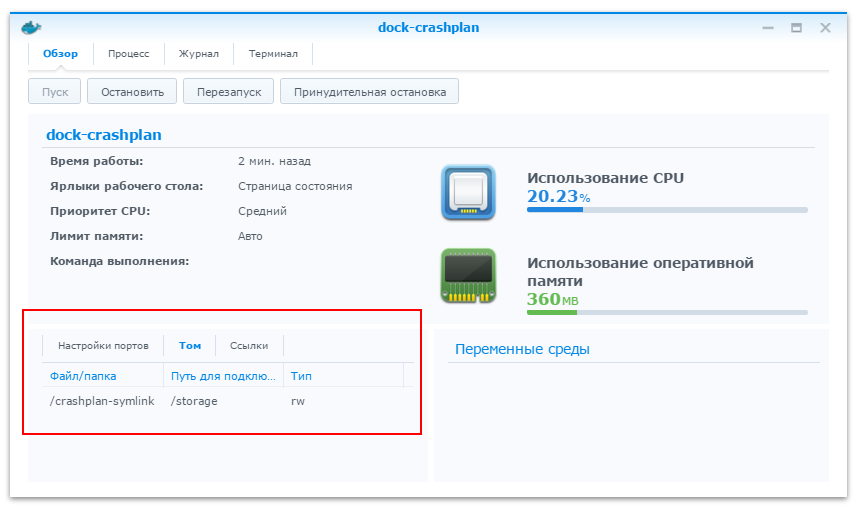Click the 360 MB memory value

tap(552, 299)
